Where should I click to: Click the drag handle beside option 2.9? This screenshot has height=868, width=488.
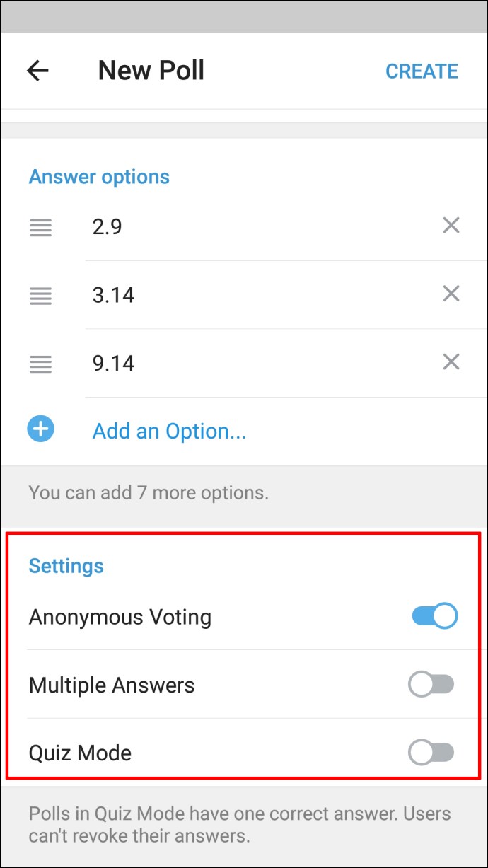tap(40, 227)
